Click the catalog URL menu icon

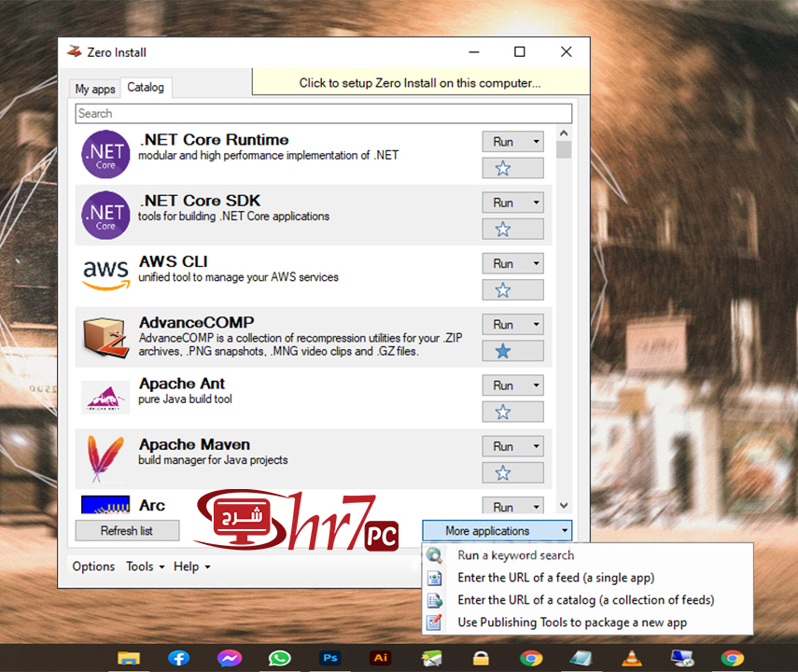point(434,600)
